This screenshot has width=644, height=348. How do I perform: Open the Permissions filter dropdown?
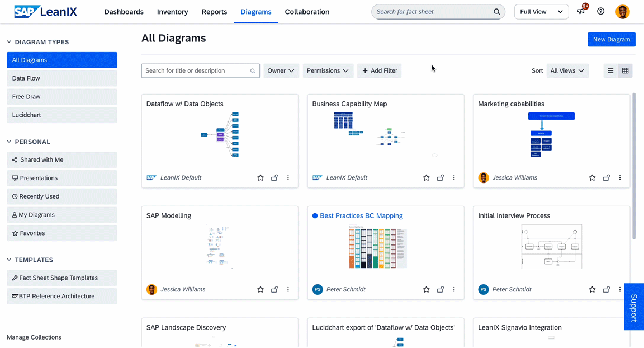coord(328,70)
